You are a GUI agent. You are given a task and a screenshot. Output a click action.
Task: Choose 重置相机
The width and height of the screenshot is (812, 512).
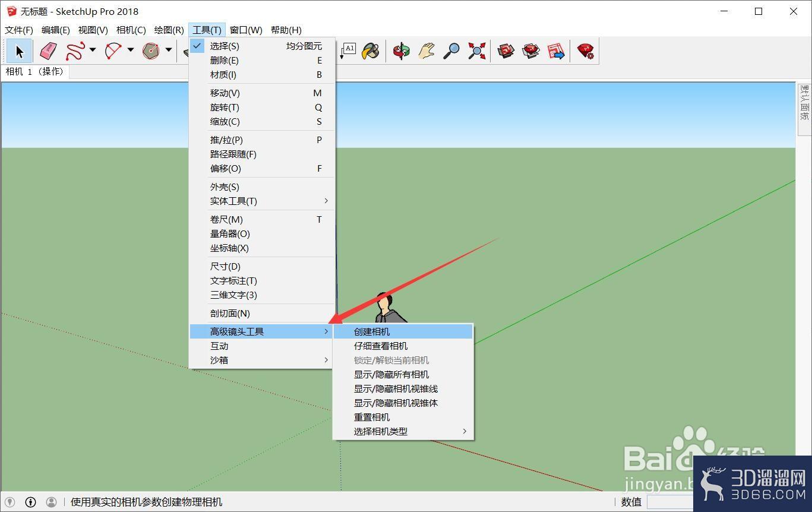click(403, 417)
